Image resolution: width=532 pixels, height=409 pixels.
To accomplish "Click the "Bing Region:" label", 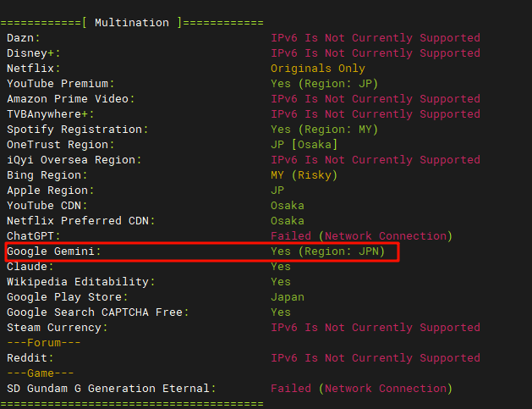I will [x=47, y=175].
